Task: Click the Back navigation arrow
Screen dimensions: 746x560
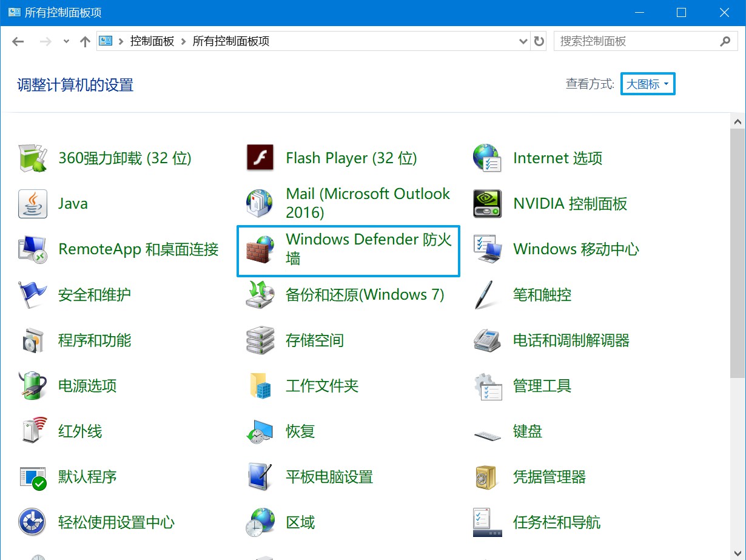Action: pyautogui.click(x=18, y=41)
